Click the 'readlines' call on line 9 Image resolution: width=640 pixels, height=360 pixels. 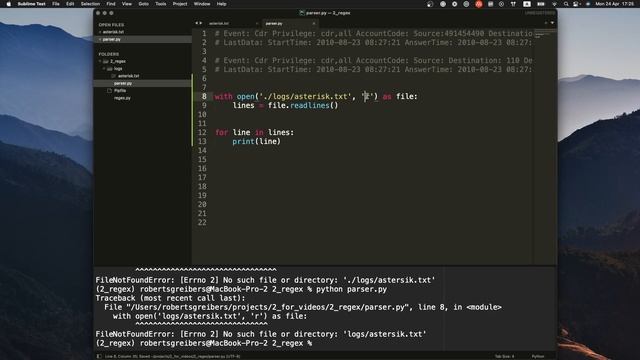310,106
